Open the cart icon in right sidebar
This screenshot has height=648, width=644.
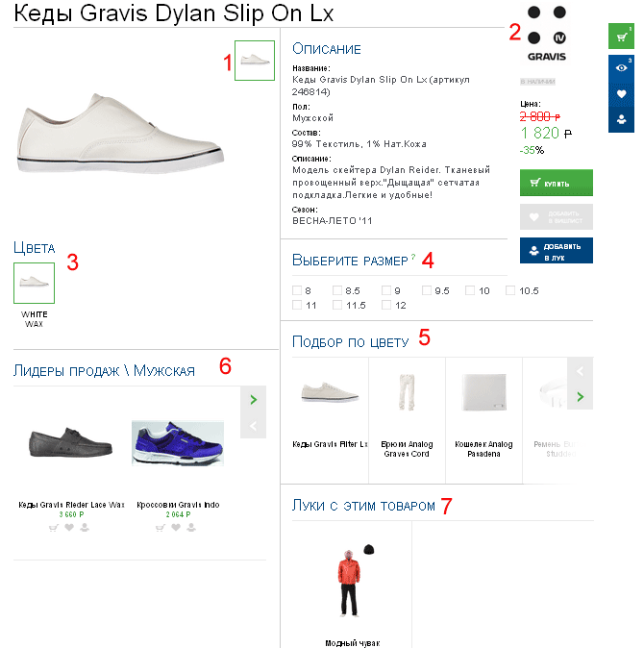click(621, 37)
